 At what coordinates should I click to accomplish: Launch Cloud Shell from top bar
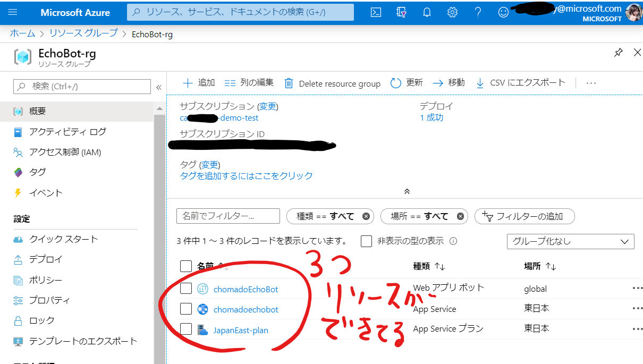pyautogui.click(x=376, y=12)
